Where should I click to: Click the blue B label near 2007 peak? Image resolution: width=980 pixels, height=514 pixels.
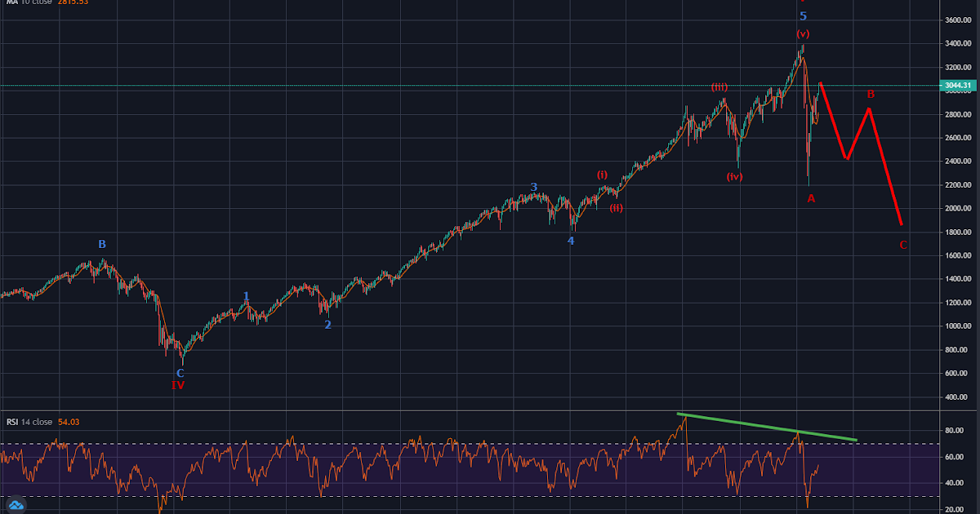point(102,244)
